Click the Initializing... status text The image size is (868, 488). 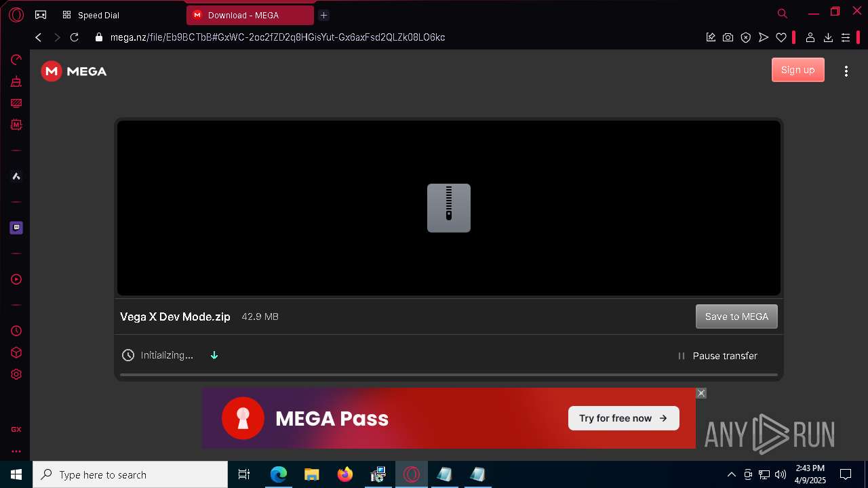[167, 355]
